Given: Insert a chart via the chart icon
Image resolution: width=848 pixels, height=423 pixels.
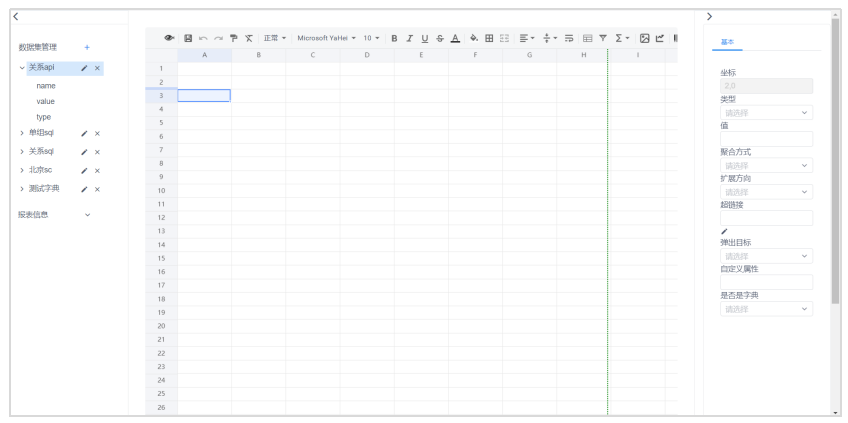Looking at the screenshot, I should [x=660, y=38].
